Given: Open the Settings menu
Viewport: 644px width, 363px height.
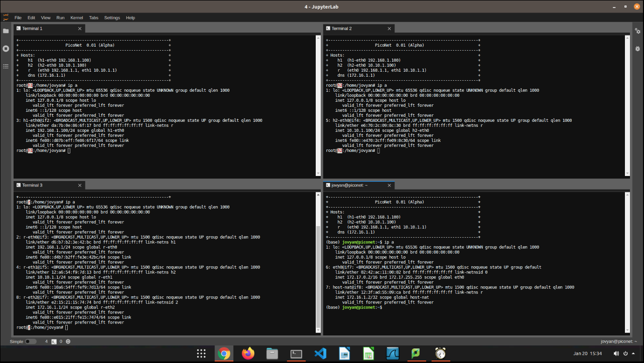Looking at the screenshot, I should [x=112, y=18].
